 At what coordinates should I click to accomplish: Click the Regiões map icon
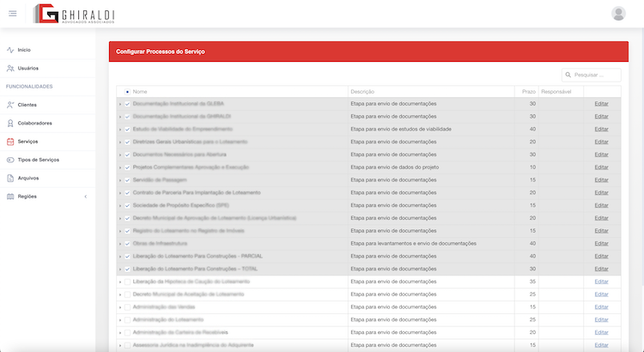click(x=10, y=197)
